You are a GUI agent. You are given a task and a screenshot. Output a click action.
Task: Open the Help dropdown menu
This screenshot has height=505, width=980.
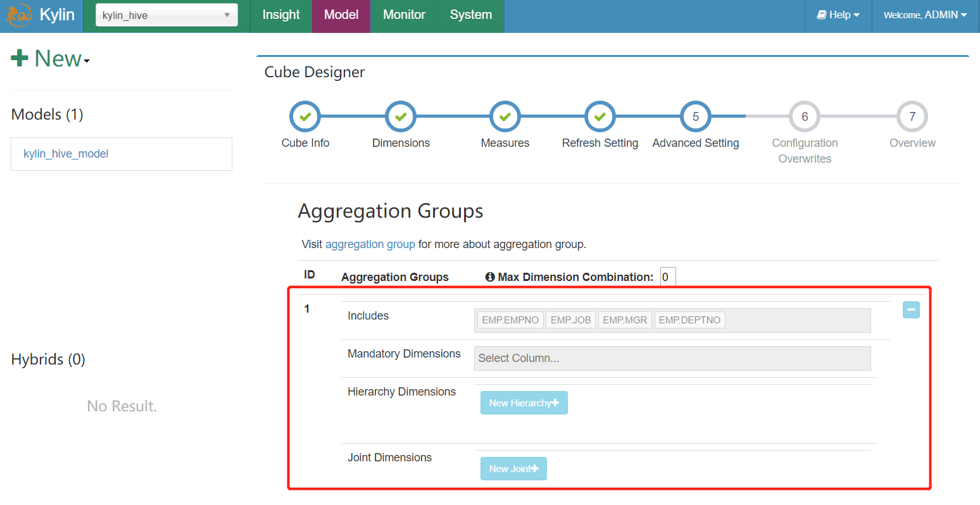tap(838, 15)
